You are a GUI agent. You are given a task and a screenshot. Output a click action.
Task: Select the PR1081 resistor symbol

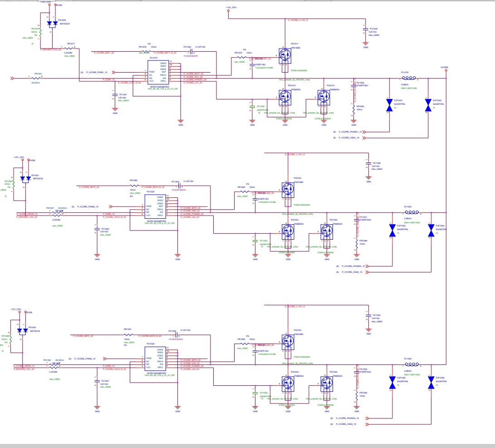tap(36, 78)
